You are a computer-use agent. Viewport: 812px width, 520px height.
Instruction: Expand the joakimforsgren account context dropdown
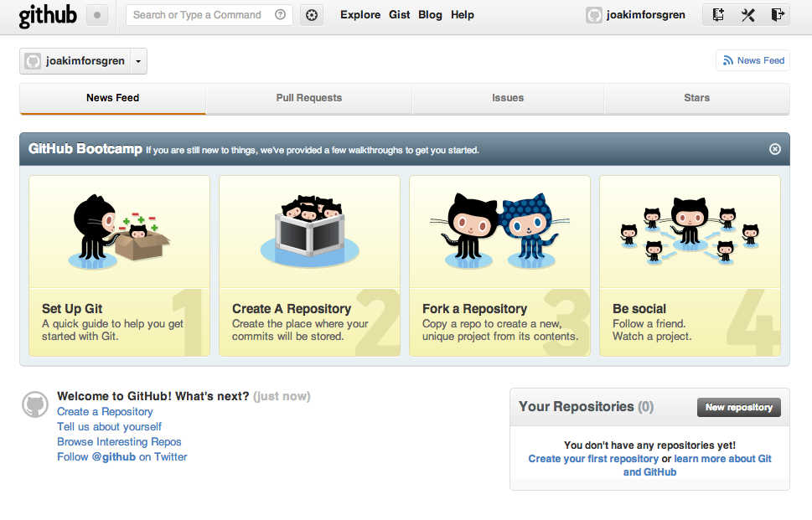pos(138,61)
